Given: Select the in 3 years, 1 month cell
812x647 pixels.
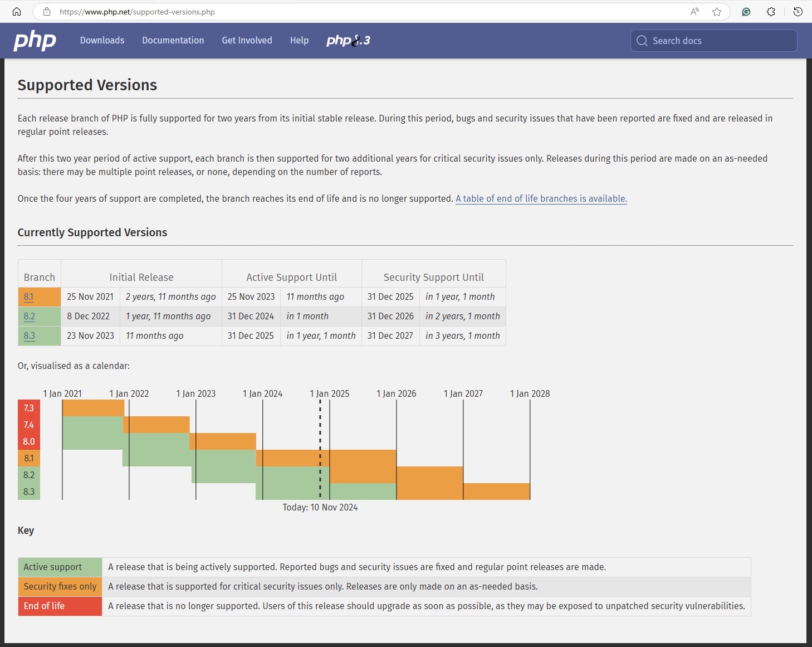Looking at the screenshot, I should (x=463, y=335).
